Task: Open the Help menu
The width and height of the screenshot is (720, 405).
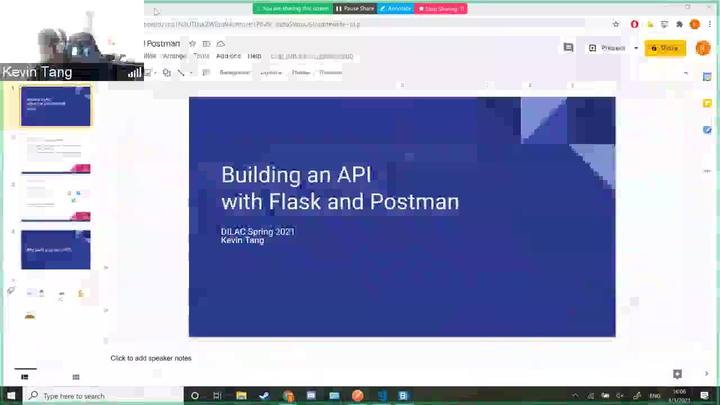Action: [254, 56]
